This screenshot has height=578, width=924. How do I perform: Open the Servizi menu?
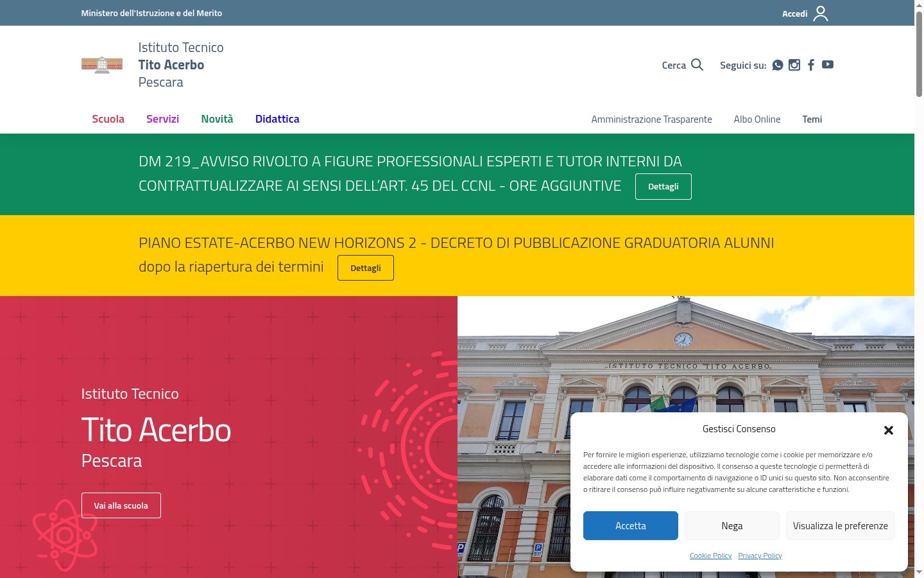[x=162, y=119]
